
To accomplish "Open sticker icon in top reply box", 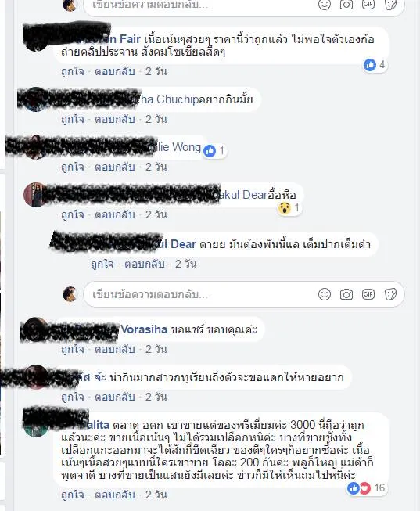I will [x=390, y=5].
